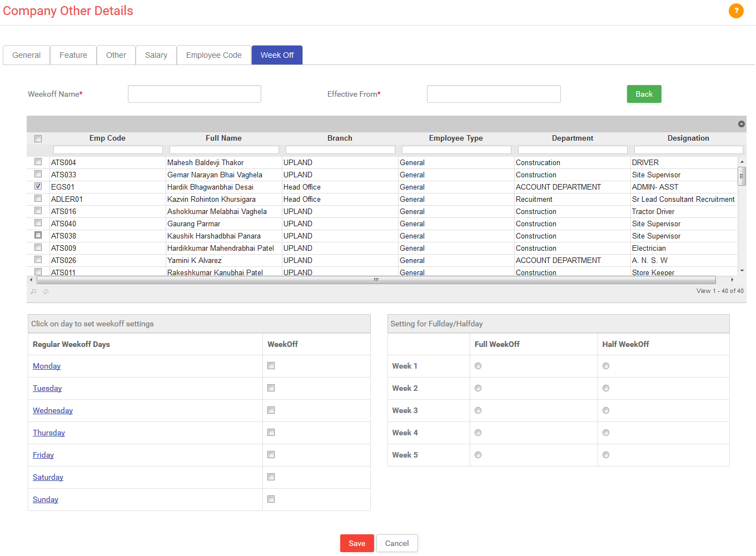Click the Employee Type filter box
Screen dimensions: 756x556
[x=456, y=150]
